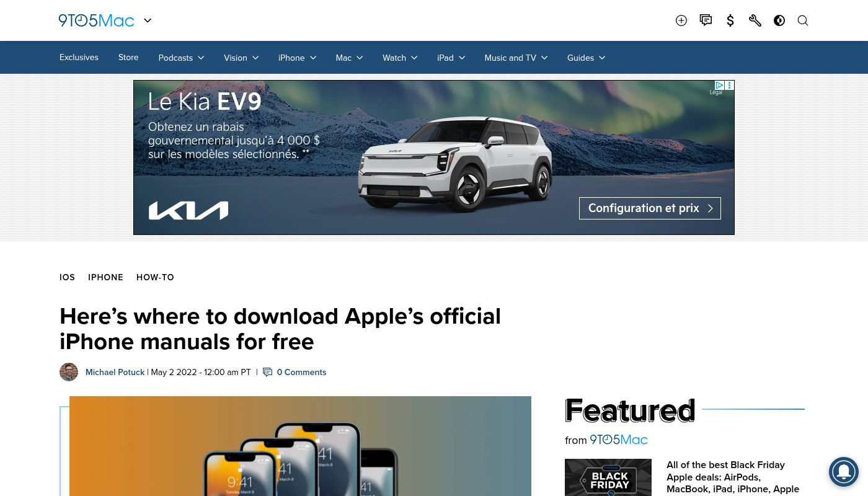
Task: Click the dollar sign deals icon
Action: click(x=730, y=20)
